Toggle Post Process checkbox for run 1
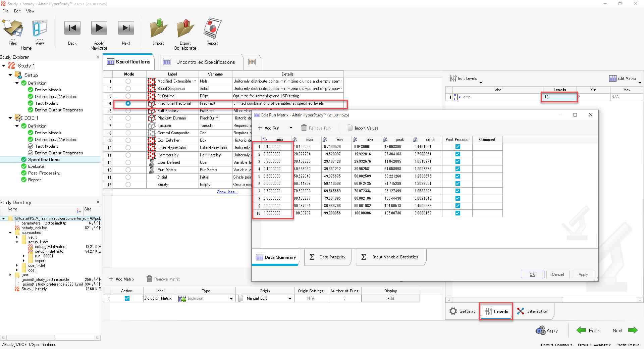The height and width of the screenshot is (349, 644). (458, 147)
